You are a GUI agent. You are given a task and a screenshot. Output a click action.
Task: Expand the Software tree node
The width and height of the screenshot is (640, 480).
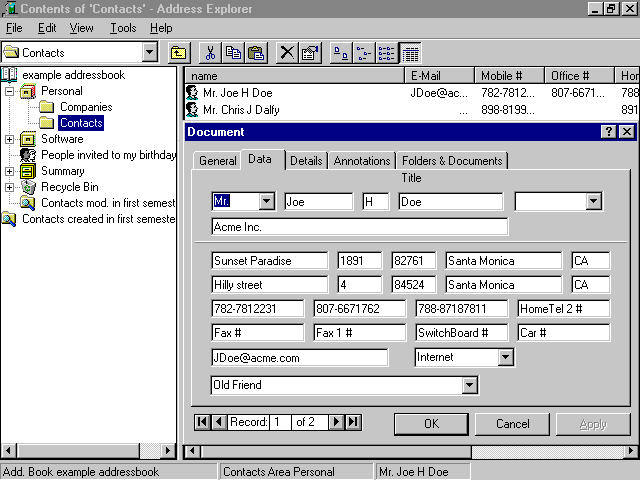[x=10, y=139]
